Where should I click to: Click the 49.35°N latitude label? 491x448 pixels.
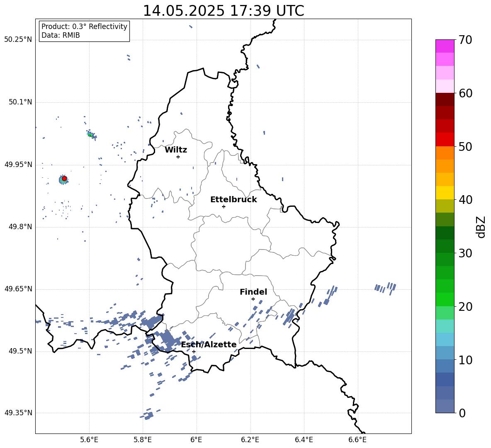point(18,413)
